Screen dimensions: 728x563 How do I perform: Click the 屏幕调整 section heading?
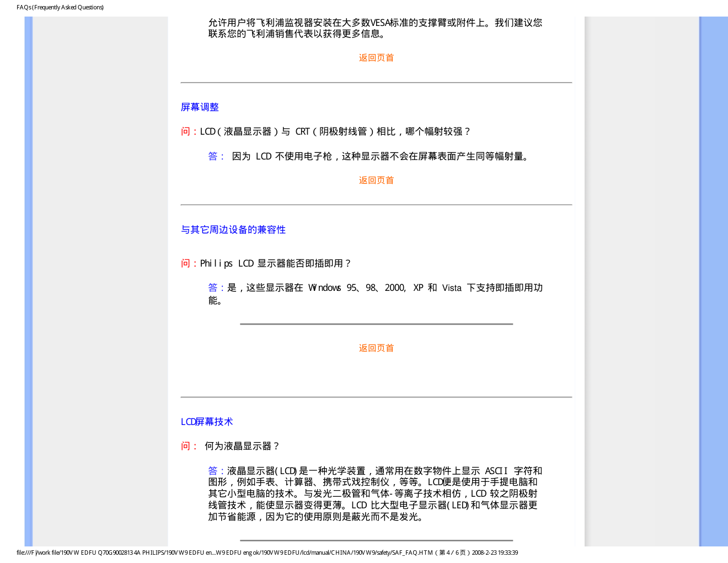click(200, 107)
